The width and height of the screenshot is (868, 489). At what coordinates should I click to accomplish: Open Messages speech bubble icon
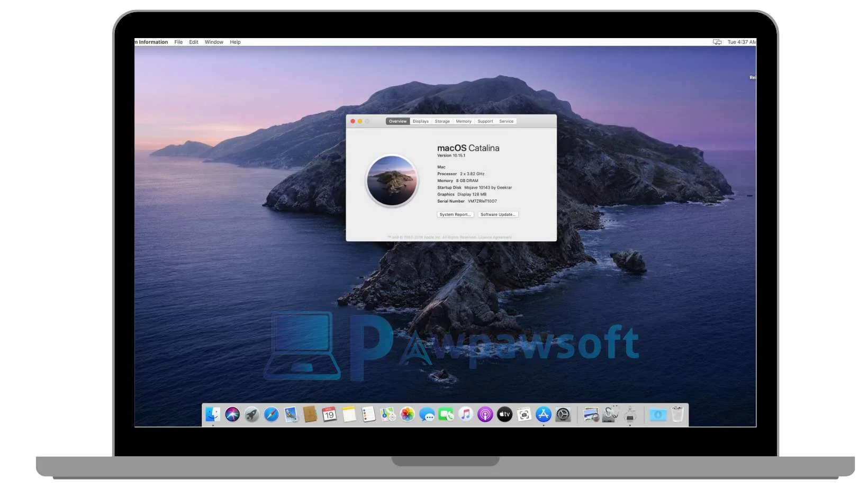click(x=427, y=414)
